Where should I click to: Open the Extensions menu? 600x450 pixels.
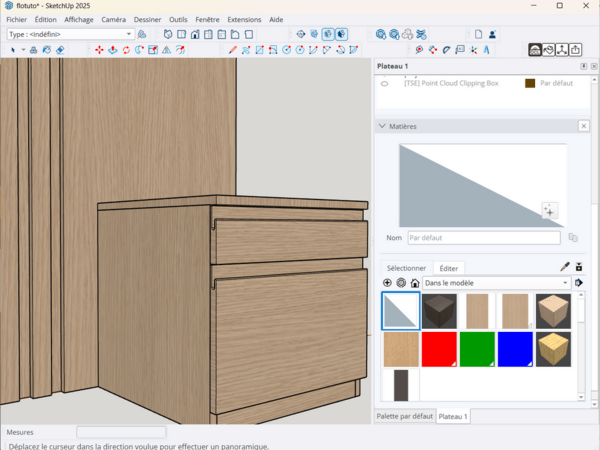click(244, 19)
